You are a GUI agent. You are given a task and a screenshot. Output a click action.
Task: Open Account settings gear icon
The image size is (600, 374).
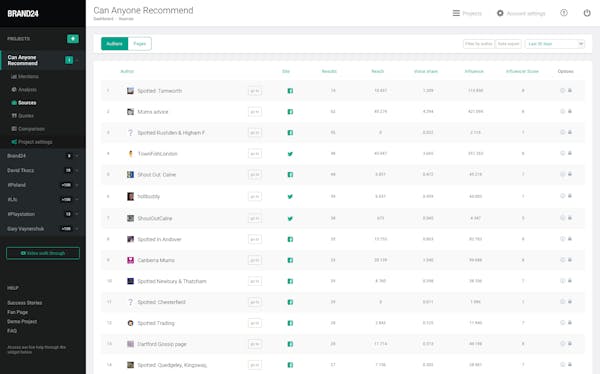click(x=500, y=13)
